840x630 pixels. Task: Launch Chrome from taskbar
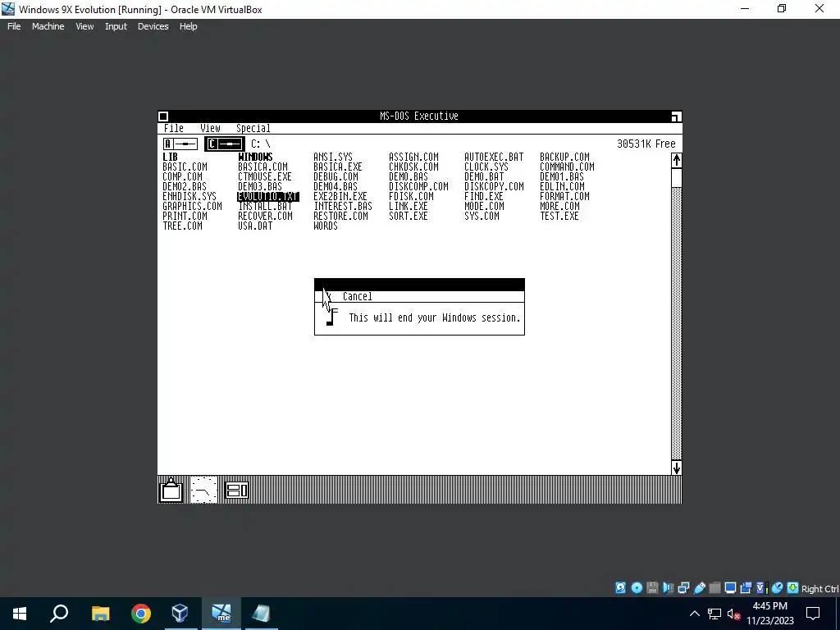click(141, 614)
